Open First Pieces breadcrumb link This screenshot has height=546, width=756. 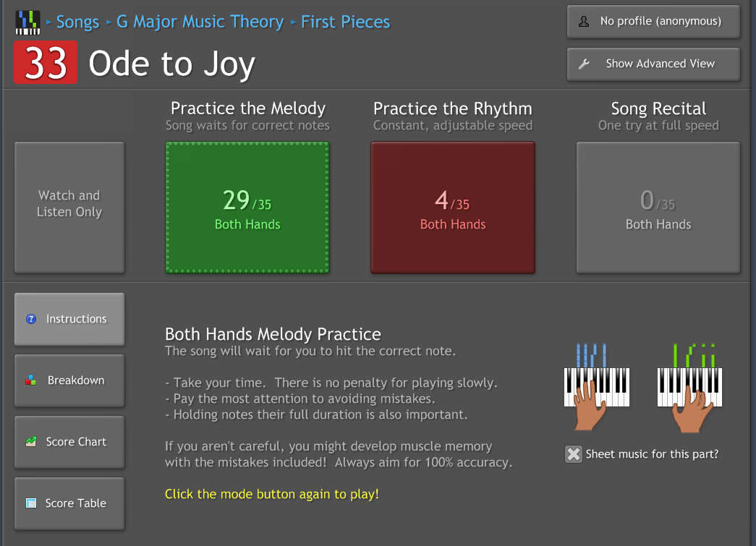coord(345,22)
